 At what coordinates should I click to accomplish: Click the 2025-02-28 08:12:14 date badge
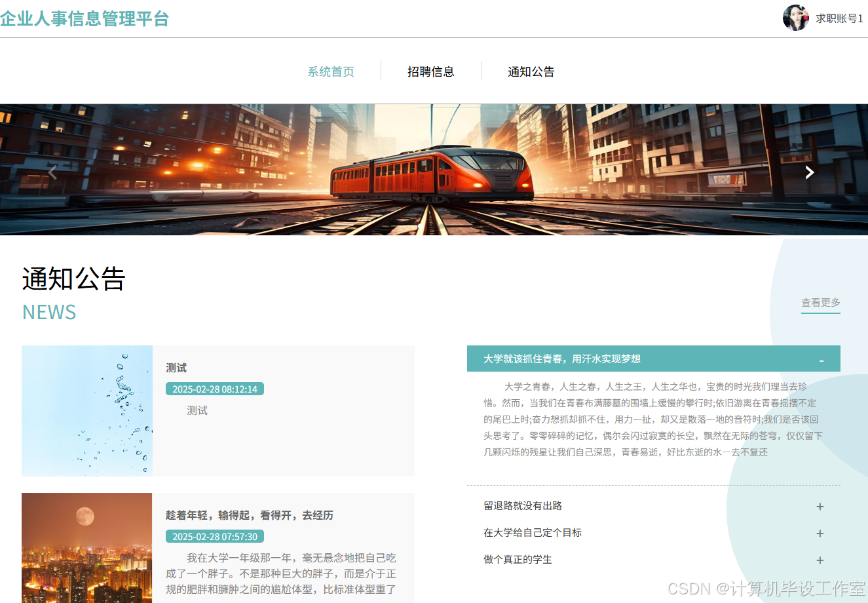click(x=215, y=389)
